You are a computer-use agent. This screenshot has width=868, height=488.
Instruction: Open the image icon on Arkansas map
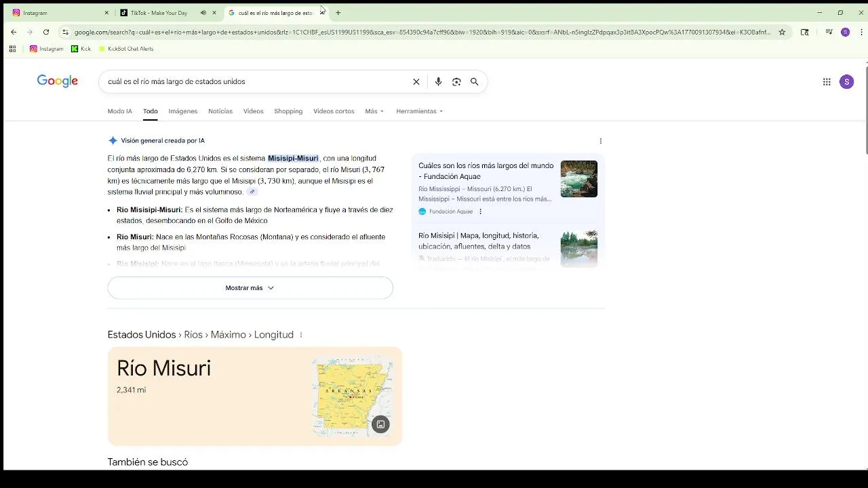[380, 424]
